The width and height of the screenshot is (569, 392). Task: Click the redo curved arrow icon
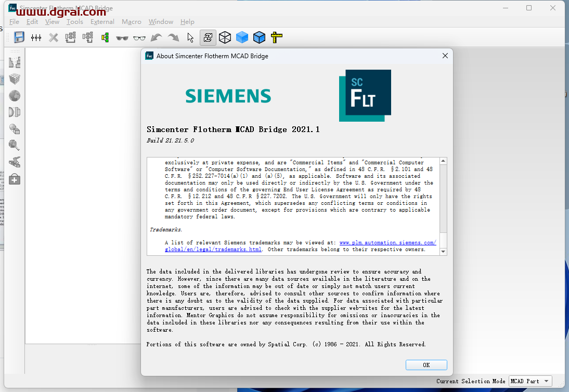[174, 37]
